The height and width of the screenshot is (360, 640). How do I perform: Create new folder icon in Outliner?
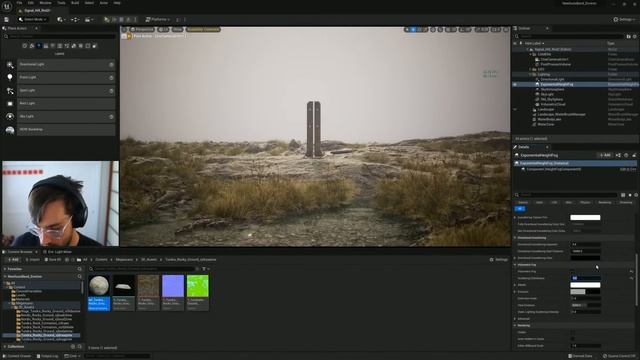pos(629,36)
